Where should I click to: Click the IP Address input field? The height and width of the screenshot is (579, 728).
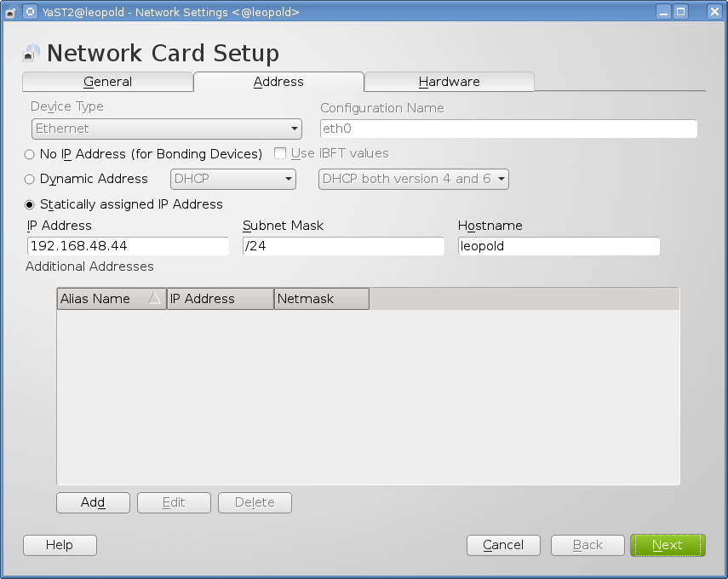point(128,246)
